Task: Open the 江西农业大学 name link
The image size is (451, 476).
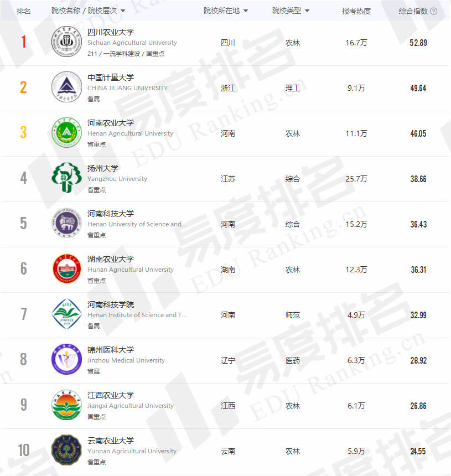Action: click(111, 395)
